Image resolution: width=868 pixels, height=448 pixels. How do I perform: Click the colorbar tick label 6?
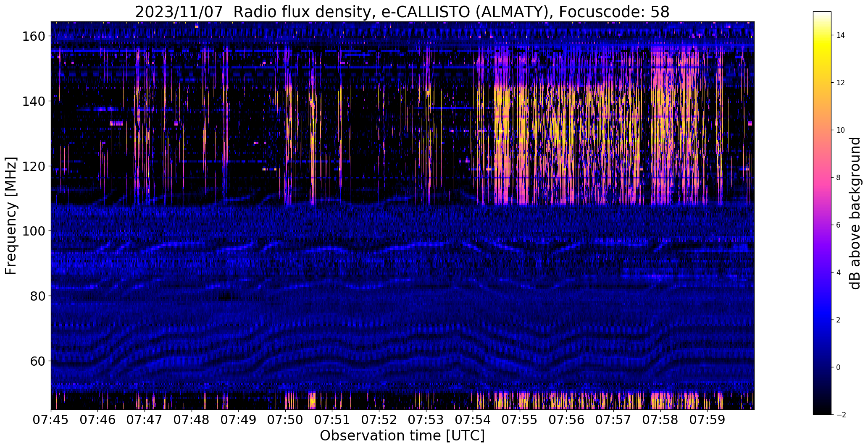click(838, 225)
